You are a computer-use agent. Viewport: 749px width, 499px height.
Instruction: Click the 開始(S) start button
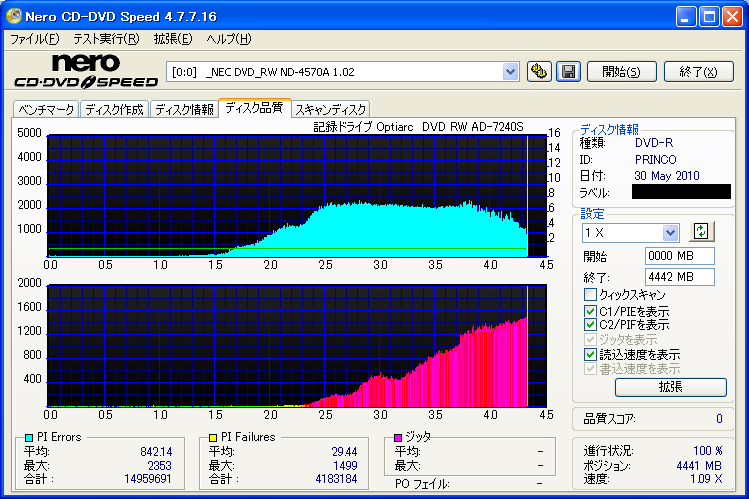pyautogui.click(x=621, y=72)
